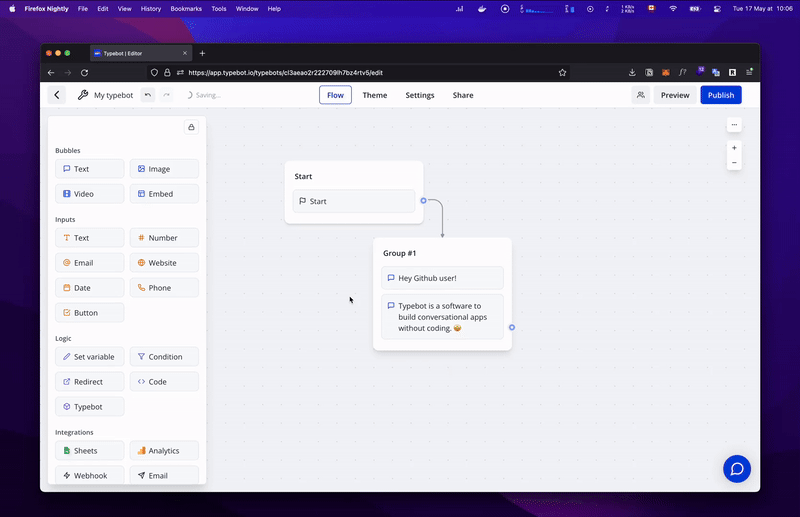Screen dimensions: 800x517
Task: Switch to the Settings tab
Action: coord(419,95)
